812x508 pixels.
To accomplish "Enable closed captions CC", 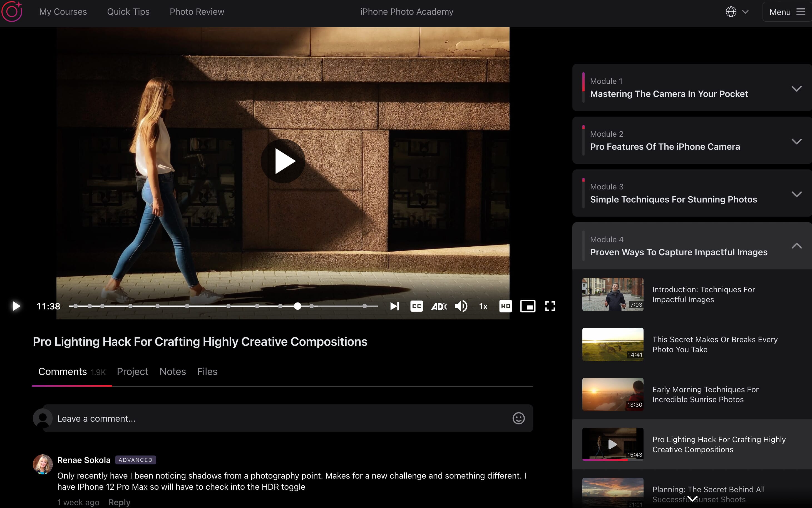I will pyautogui.click(x=417, y=306).
